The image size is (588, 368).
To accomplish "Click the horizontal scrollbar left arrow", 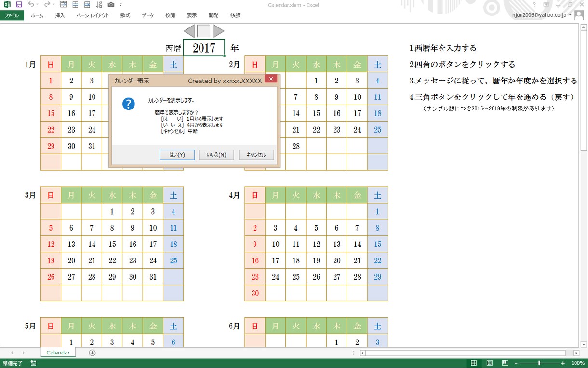I will point(362,353).
